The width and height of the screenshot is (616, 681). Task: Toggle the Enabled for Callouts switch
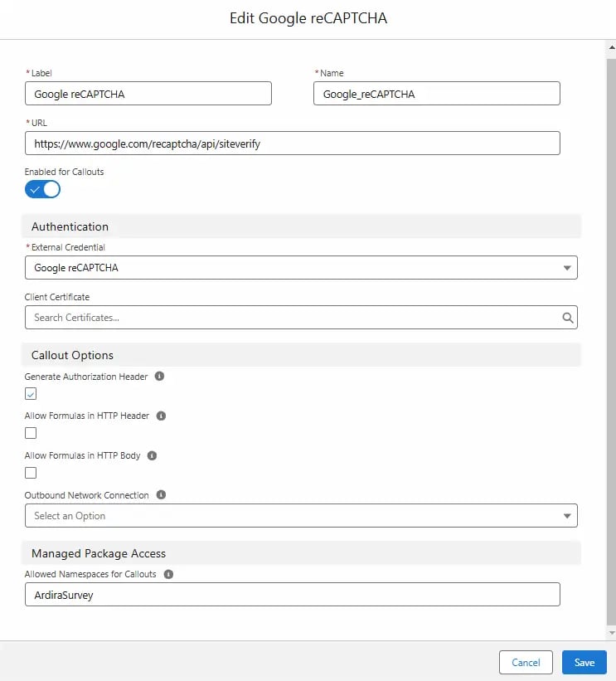click(42, 189)
